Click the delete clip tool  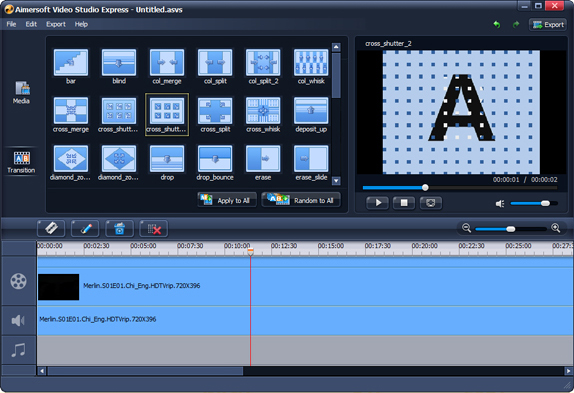(154, 229)
